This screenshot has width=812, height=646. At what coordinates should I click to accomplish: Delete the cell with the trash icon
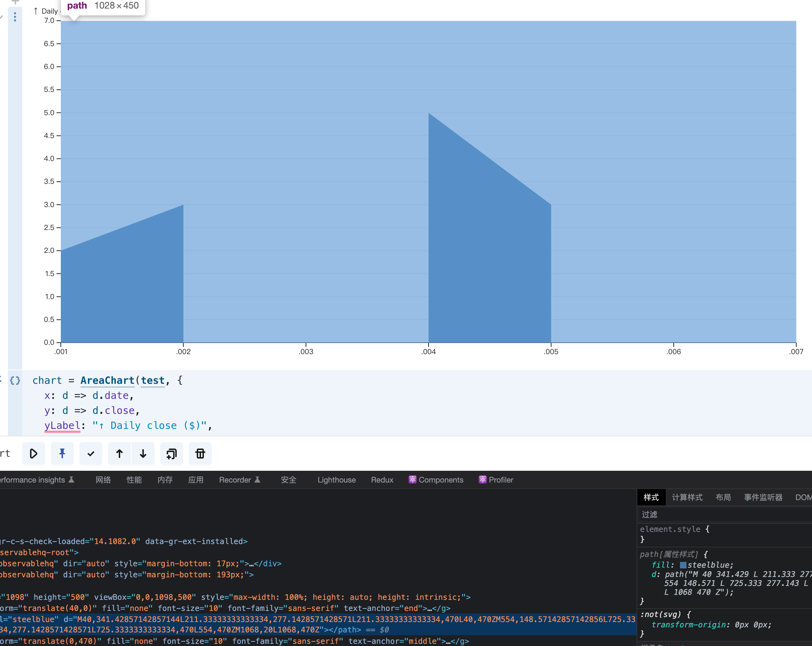(x=200, y=454)
